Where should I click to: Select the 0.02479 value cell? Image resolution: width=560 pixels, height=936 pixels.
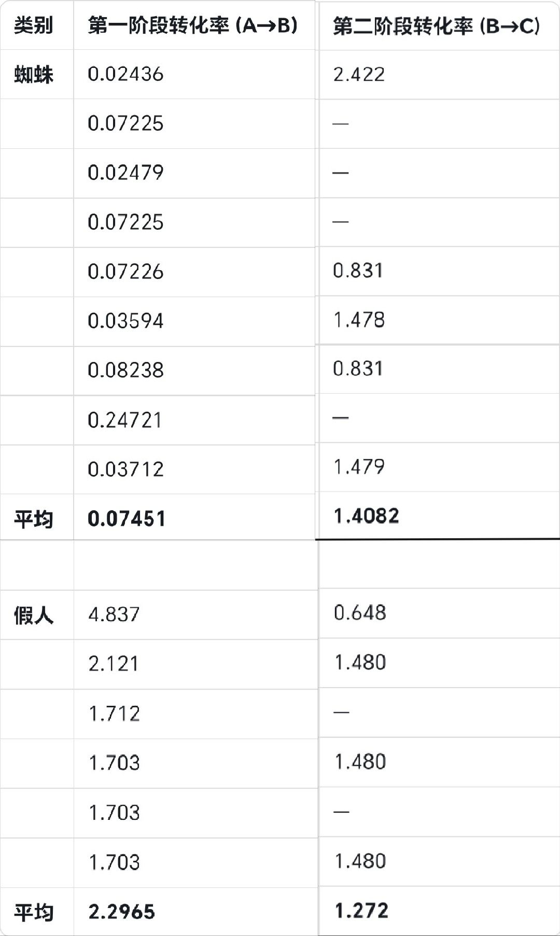[x=125, y=173]
